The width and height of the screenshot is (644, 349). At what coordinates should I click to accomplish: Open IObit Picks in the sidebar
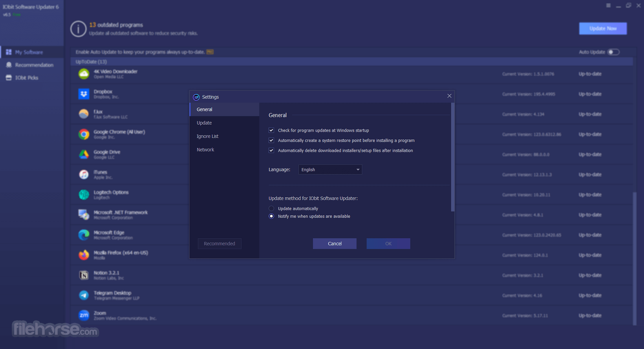point(32,77)
